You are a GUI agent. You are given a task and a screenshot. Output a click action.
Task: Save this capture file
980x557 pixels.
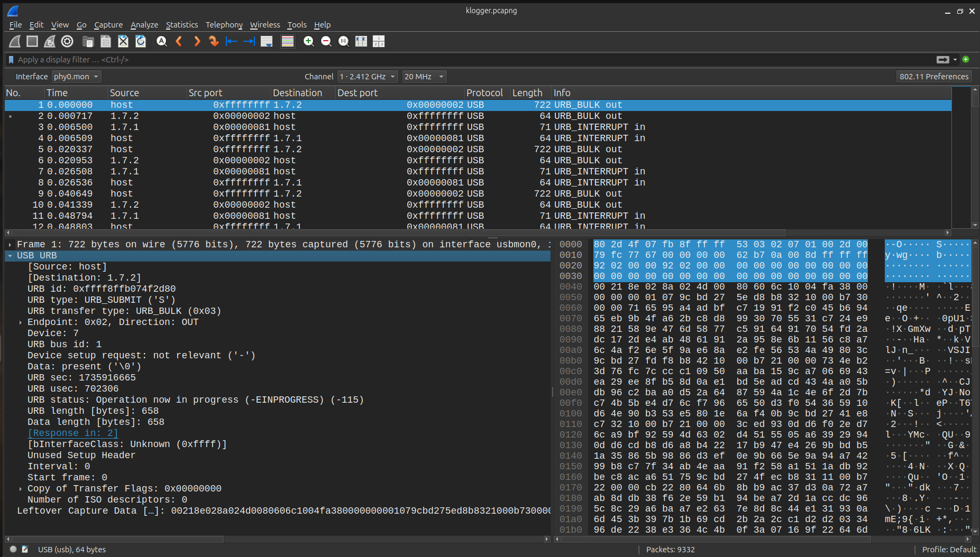(x=106, y=41)
